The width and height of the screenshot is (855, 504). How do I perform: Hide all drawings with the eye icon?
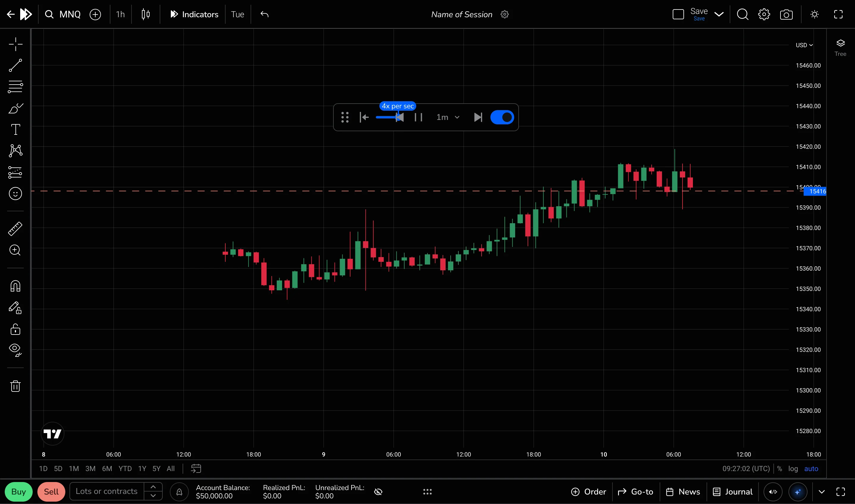(15, 350)
